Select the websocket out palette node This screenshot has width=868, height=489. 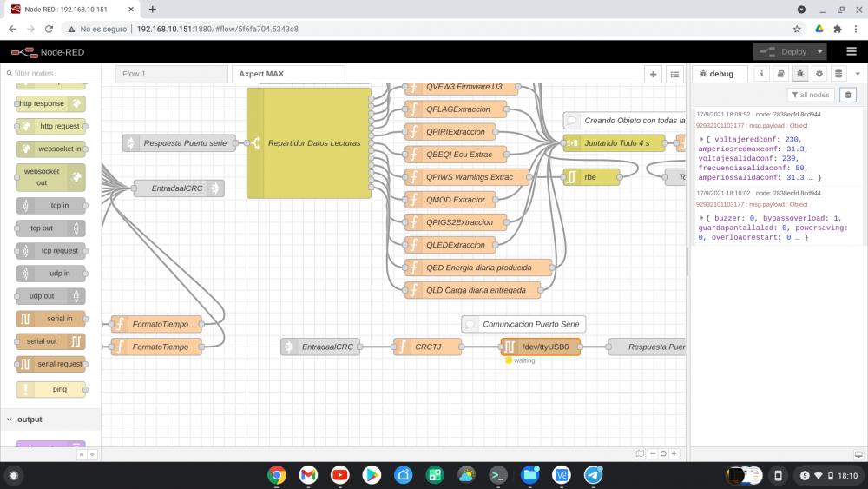click(x=51, y=177)
